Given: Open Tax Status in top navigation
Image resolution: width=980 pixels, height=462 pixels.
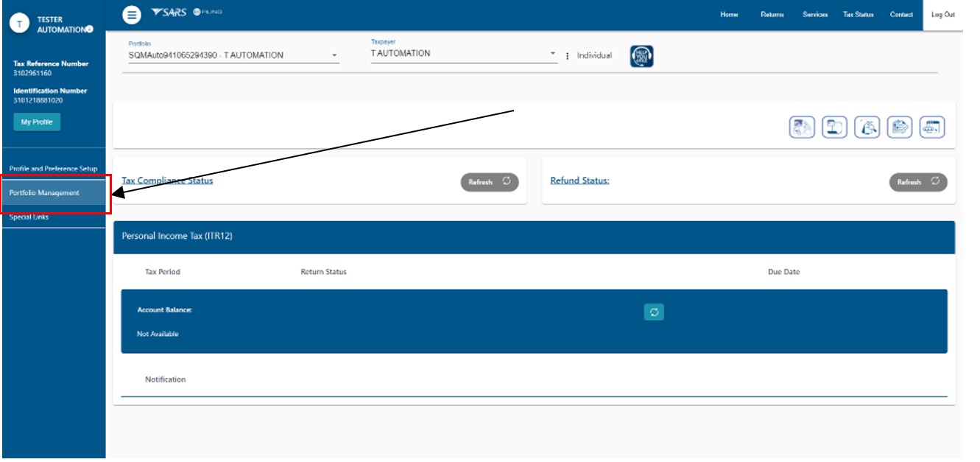Looking at the screenshot, I should pos(858,15).
